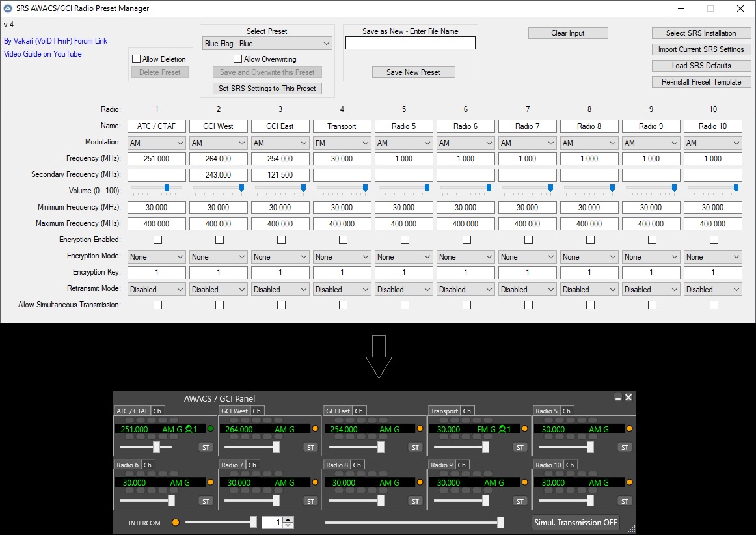Screen dimensions: 756x535
Task: Enable encryption for radio 1
Action: click(157, 240)
